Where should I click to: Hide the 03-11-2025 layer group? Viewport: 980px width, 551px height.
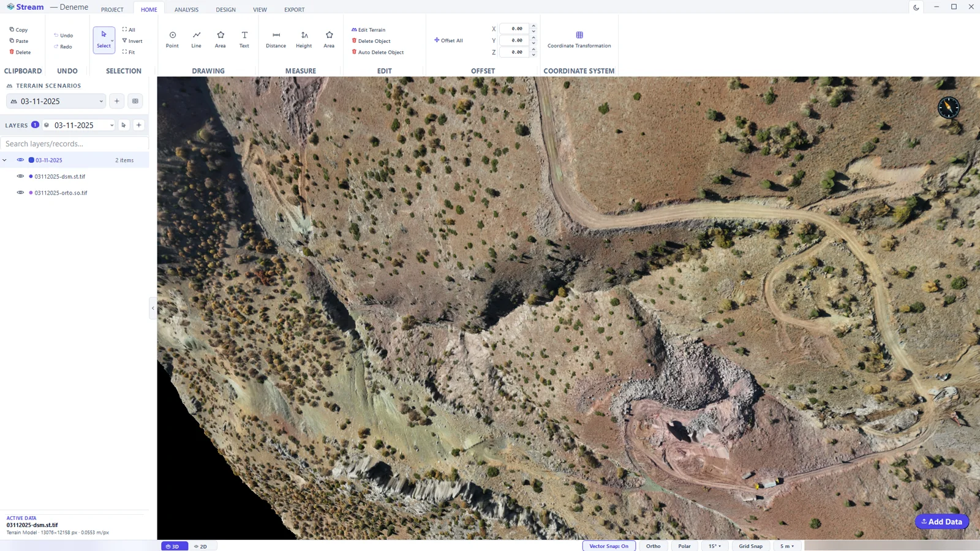pos(20,160)
